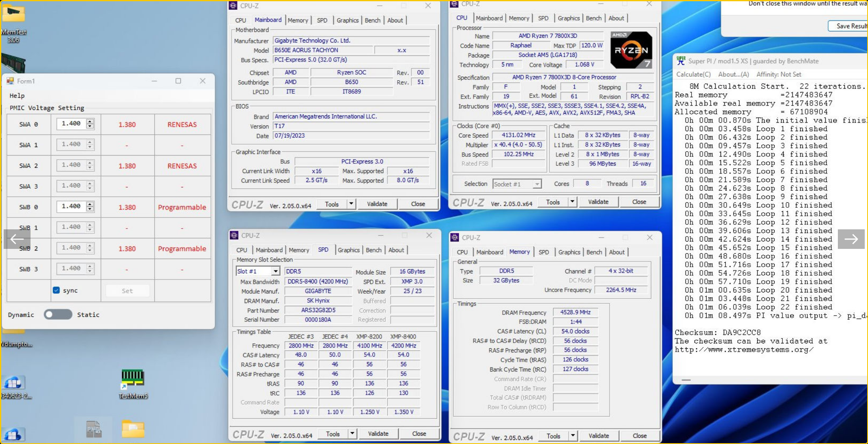Click the right arrow navigation icon
Viewport: 868px width, 444px height.
tap(851, 239)
